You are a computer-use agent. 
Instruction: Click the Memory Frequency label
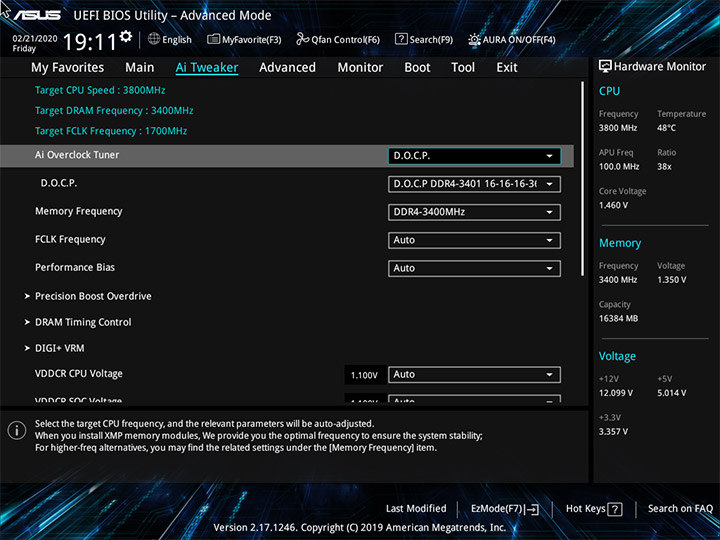(x=79, y=211)
